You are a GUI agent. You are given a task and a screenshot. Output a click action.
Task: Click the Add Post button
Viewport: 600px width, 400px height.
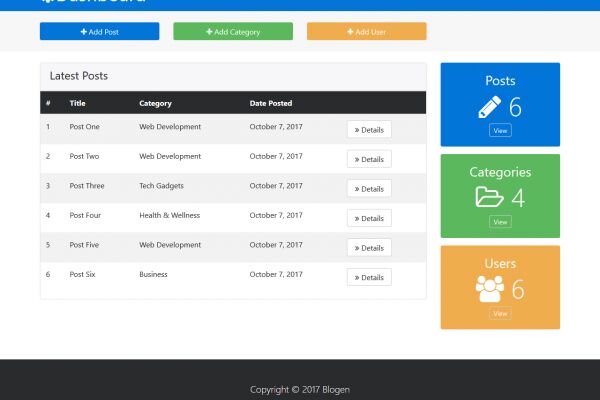point(99,31)
